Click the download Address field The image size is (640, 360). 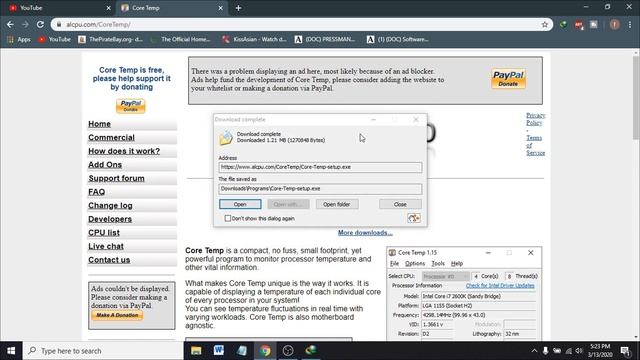(320, 167)
